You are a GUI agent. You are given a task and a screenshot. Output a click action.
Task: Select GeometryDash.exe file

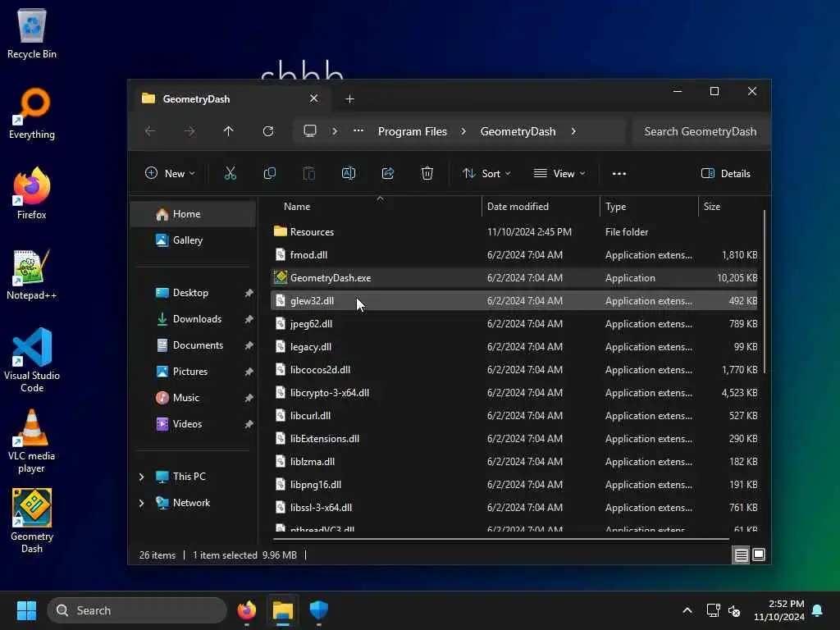pos(514,278)
